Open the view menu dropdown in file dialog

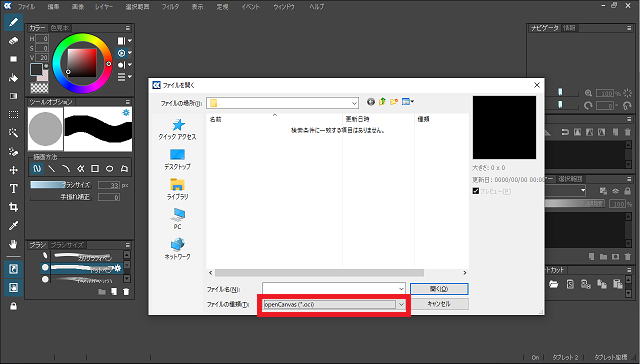408,102
